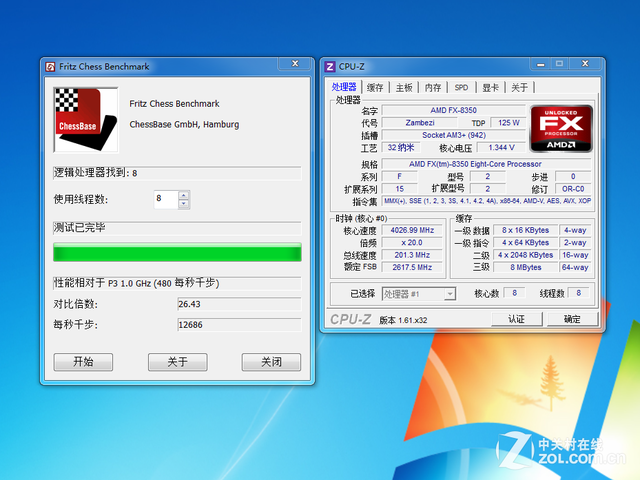Click the thread count field showing 8
This screenshot has height=480, width=640.
click(167, 199)
